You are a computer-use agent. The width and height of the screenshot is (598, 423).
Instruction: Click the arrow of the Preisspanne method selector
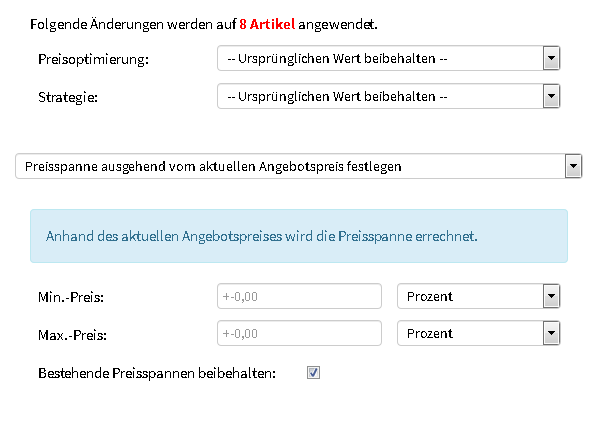pos(573,166)
